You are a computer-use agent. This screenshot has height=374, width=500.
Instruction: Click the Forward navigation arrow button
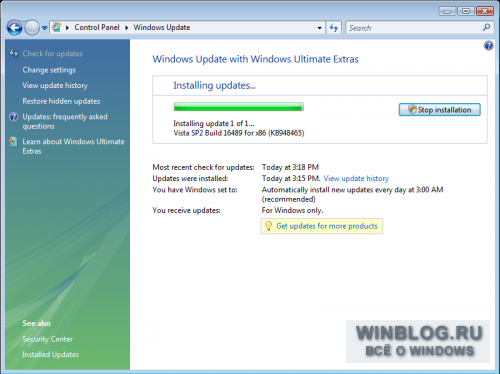tap(32, 28)
